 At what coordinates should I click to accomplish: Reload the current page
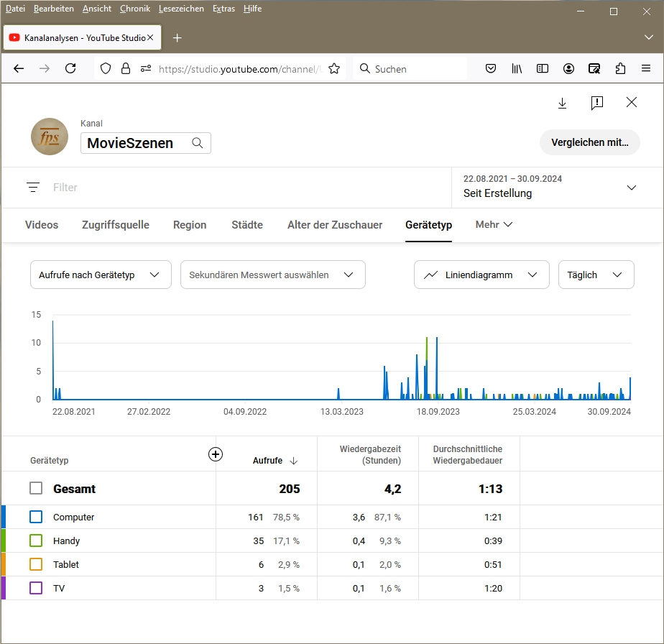click(x=70, y=68)
